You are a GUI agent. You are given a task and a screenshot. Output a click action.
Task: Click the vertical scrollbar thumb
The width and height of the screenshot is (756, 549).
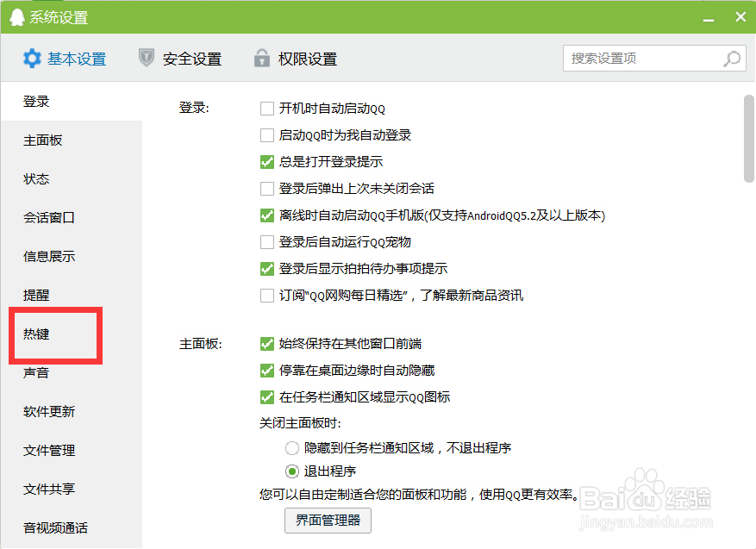pyautogui.click(x=748, y=139)
